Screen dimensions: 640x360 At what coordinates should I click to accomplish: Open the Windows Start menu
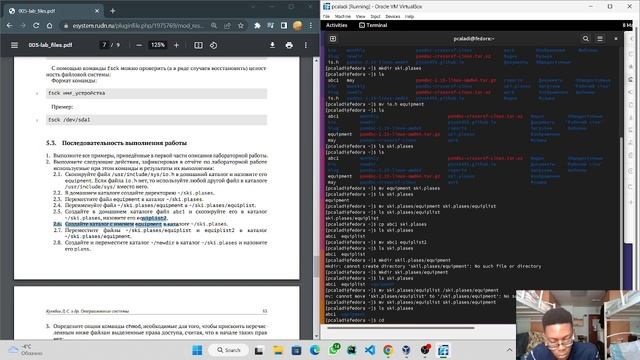(197, 350)
